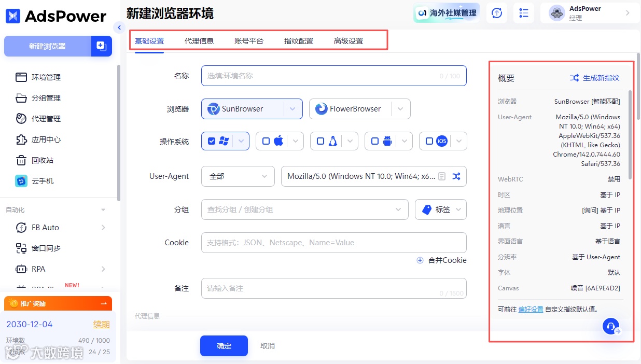Open the account menu chevron
The image size is (641, 364).
click(x=628, y=13)
